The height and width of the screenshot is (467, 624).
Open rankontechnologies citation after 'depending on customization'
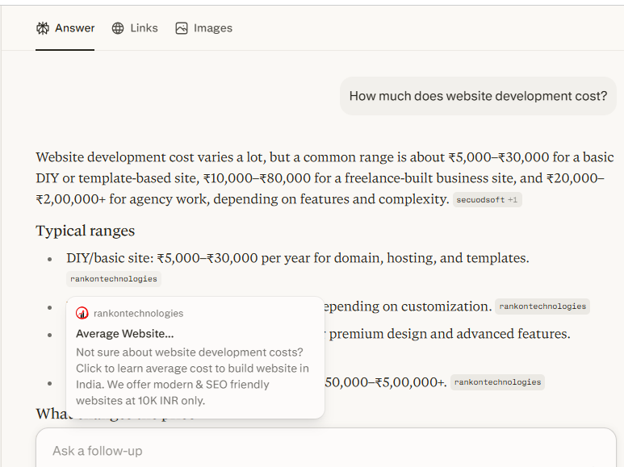click(542, 306)
